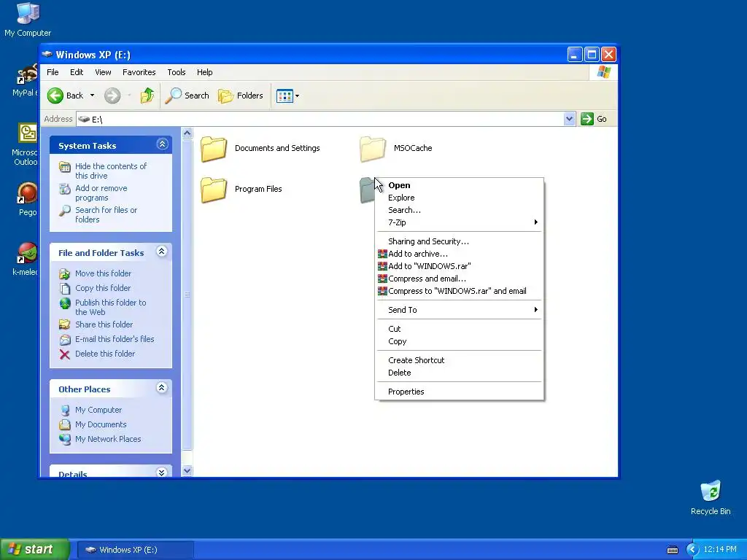Choose Add to "WINDOWS.rar" menu entry

460,266
